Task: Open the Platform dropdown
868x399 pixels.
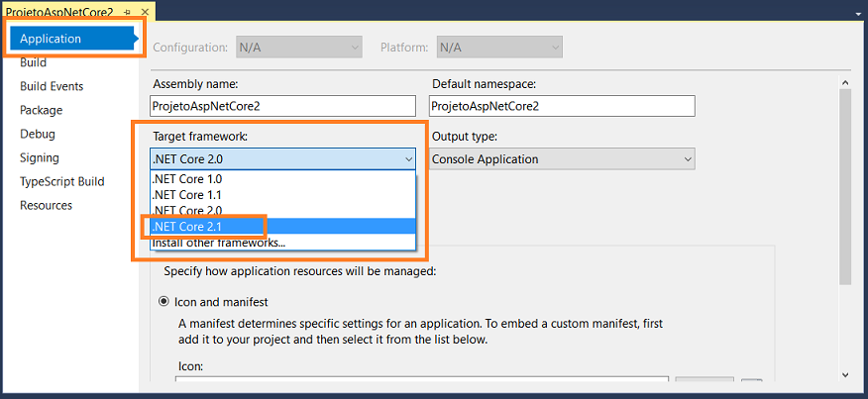Action: 499,48
